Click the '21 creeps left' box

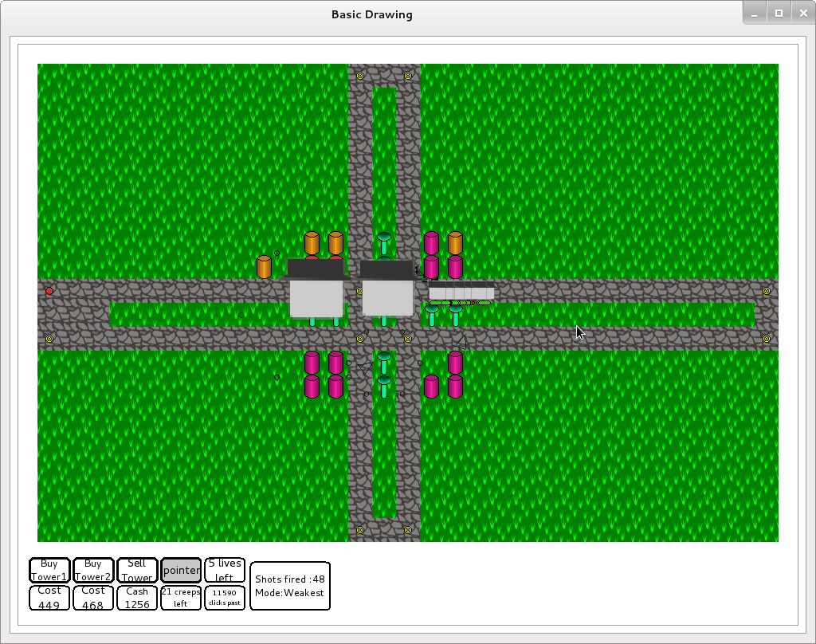(181, 598)
